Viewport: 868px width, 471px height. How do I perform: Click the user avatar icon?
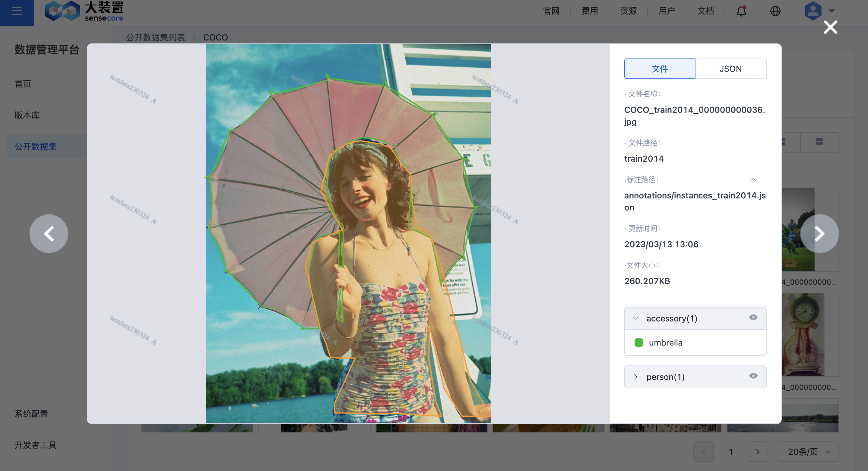[x=813, y=11]
